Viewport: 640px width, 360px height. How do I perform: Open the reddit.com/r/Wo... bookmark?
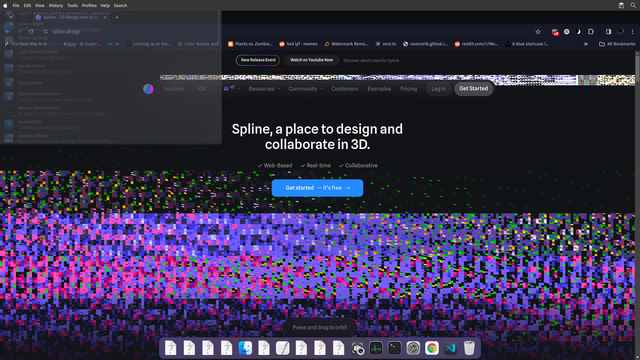(476, 44)
